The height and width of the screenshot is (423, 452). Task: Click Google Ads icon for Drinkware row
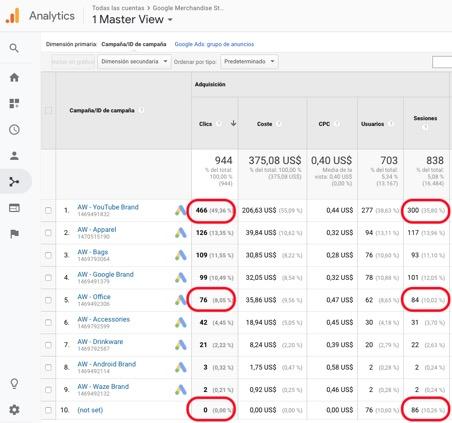pyautogui.click(x=181, y=345)
